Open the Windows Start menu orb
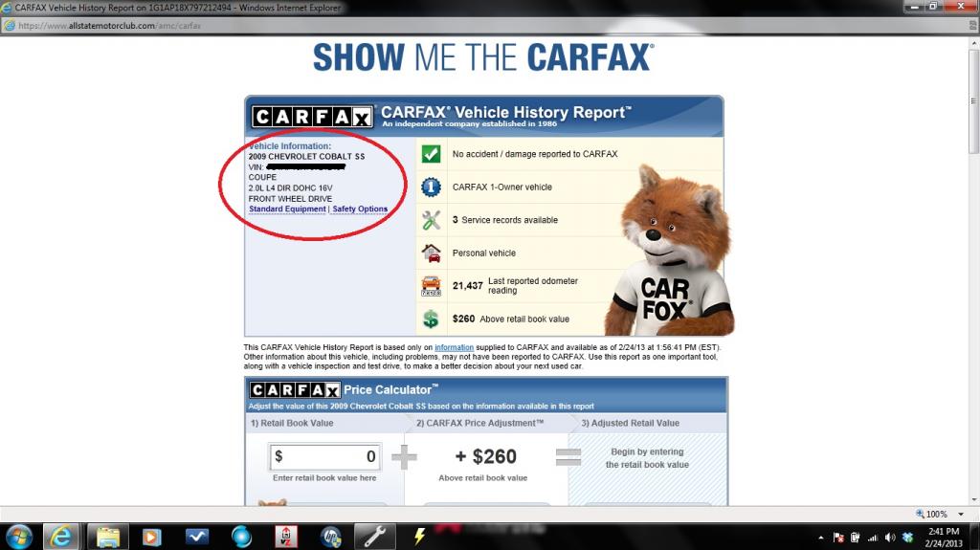The width and height of the screenshot is (980, 550). click(19, 537)
